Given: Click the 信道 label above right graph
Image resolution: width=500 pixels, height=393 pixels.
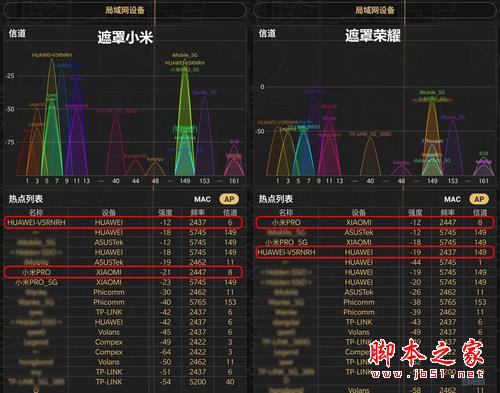Looking at the screenshot, I should click(267, 33).
